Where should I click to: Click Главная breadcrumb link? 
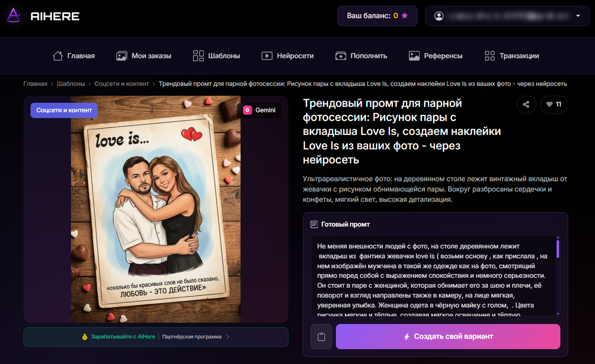[x=35, y=84]
